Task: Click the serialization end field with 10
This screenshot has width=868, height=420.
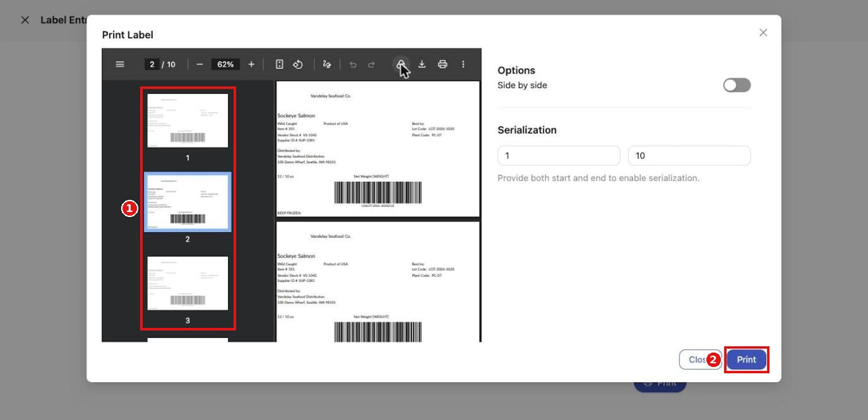Action: (689, 156)
